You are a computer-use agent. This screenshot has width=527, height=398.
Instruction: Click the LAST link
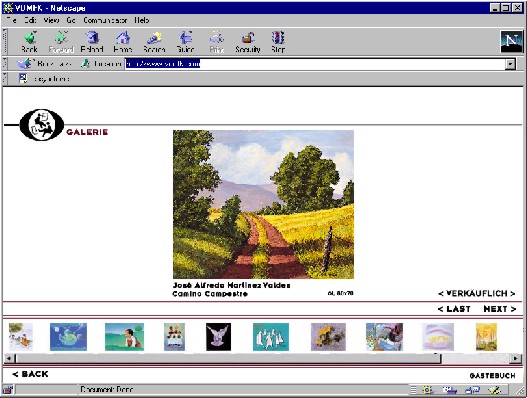point(454,309)
